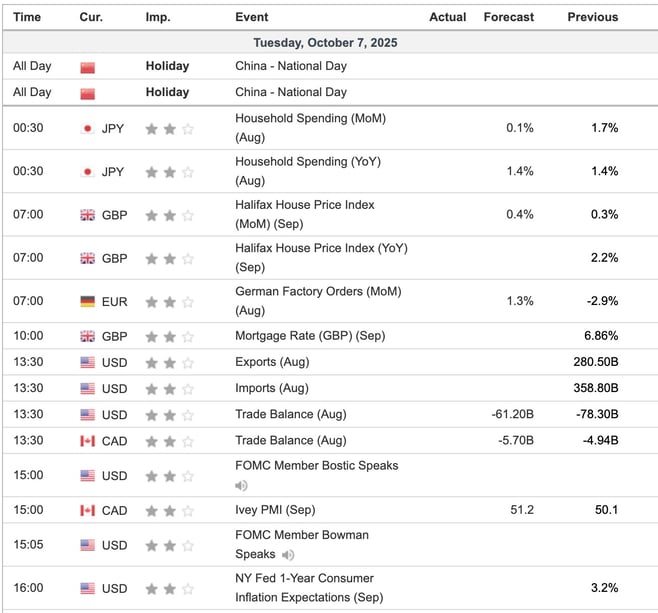Click Canada flag in Trade Balance CAD row
Viewport: 658px width, 613px height.
tap(87, 441)
